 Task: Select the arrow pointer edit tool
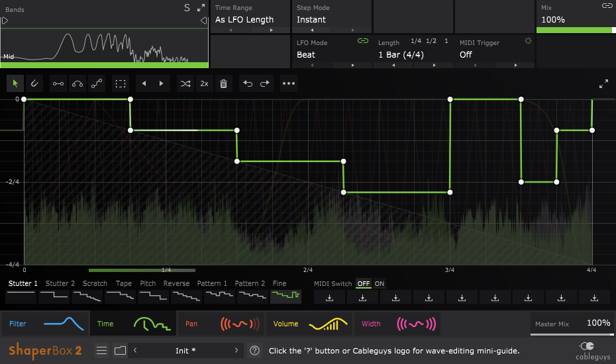point(15,83)
